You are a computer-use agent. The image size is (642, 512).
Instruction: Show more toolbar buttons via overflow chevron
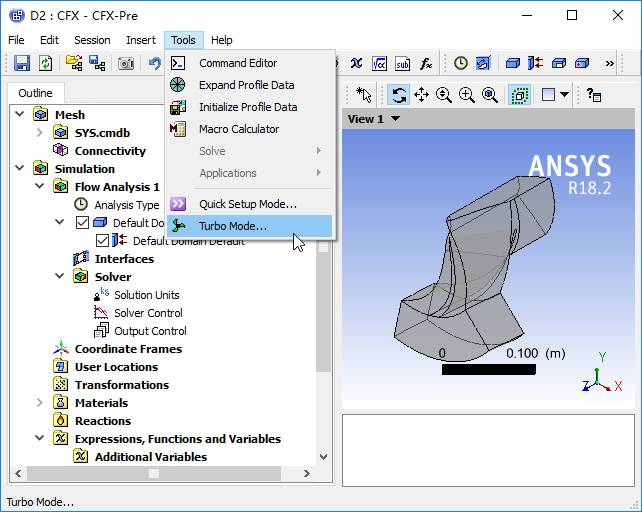[x=610, y=63]
